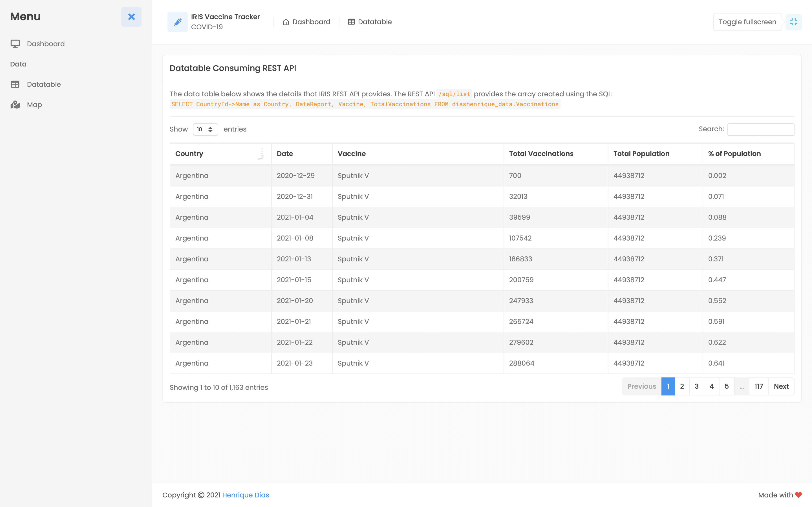Open Henrique Dias link in footer
This screenshot has height=507, width=812.
click(245, 495)
